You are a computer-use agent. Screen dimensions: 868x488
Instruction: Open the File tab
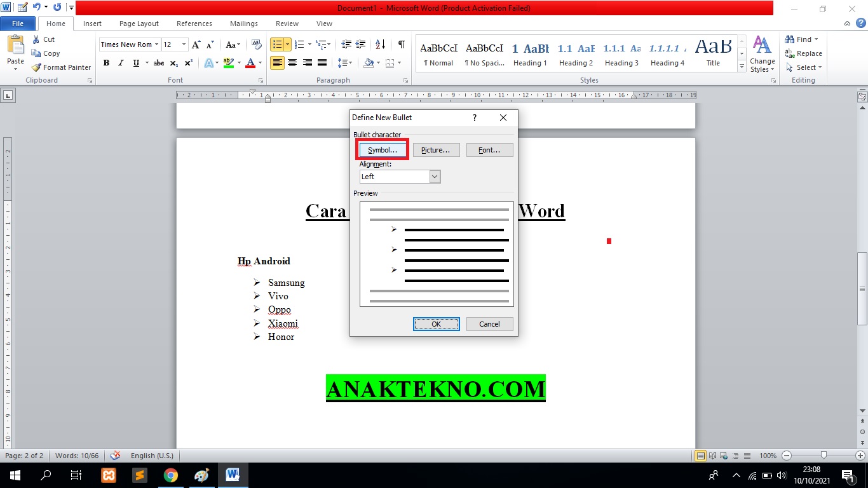click(18, 24)
